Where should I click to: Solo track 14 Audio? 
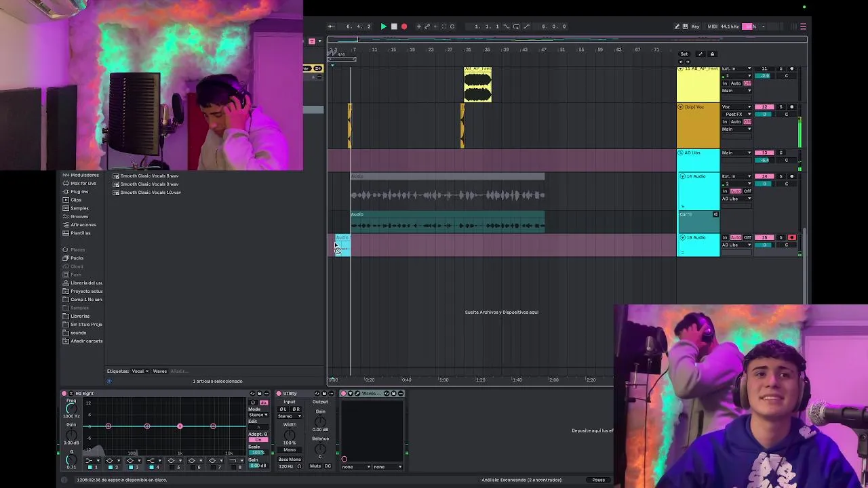tap(781, 176)
